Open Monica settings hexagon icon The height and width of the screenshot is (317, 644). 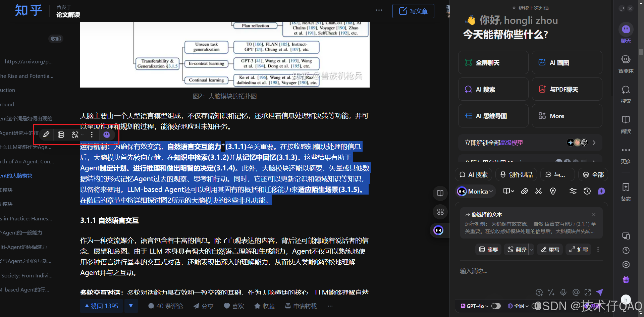tap(626, 264)
